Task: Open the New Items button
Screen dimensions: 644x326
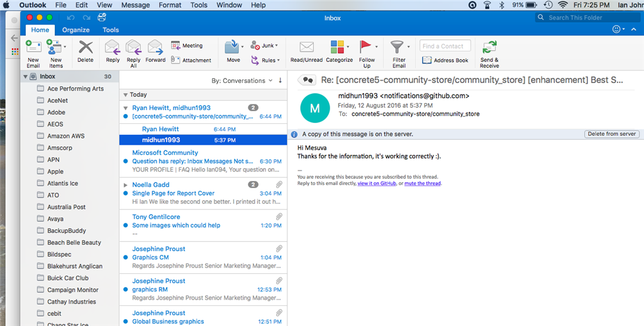Action: click(56, 53)
